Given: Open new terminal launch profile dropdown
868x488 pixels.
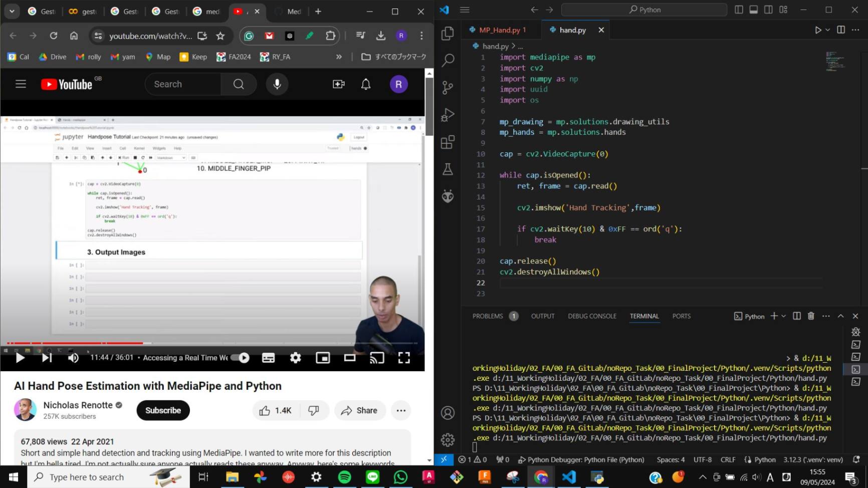Looking at the screenshot, I should point(784,316).
